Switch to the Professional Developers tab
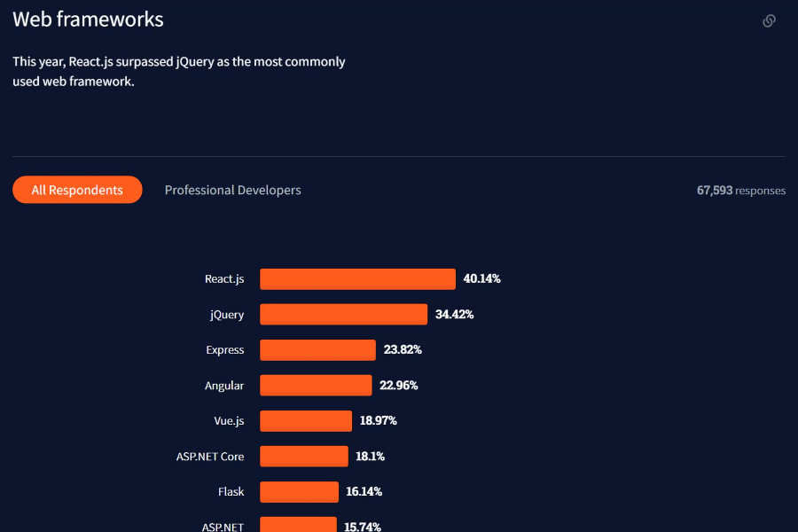This screenshot has height=532, width=798. pyautogui.click(x=232, y=190)
